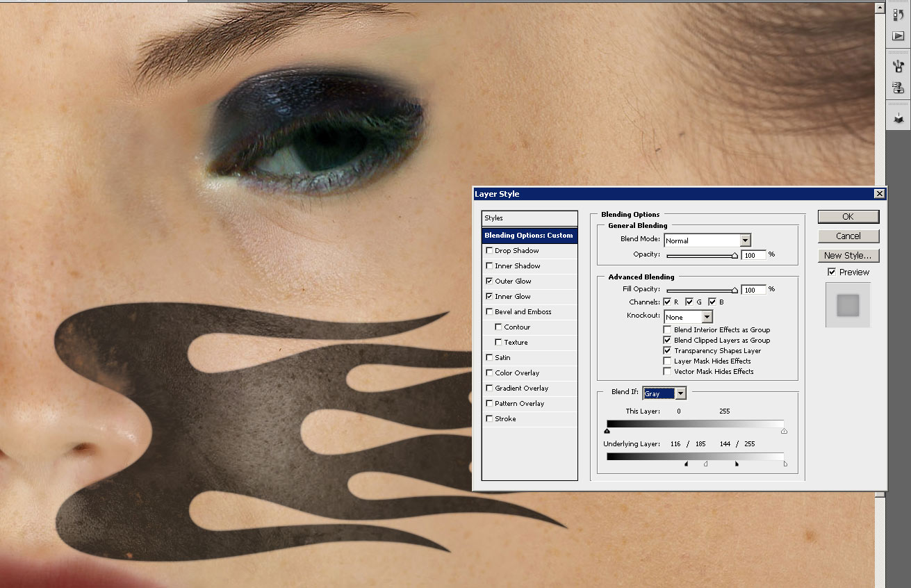Toggle the Preview checkbox

pyautogui.click(x=832, y=272)
